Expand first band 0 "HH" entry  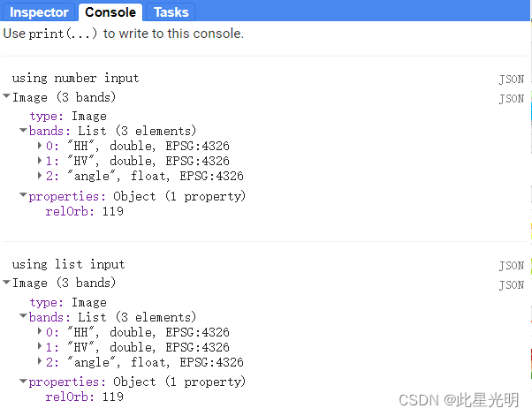point(40,147)
